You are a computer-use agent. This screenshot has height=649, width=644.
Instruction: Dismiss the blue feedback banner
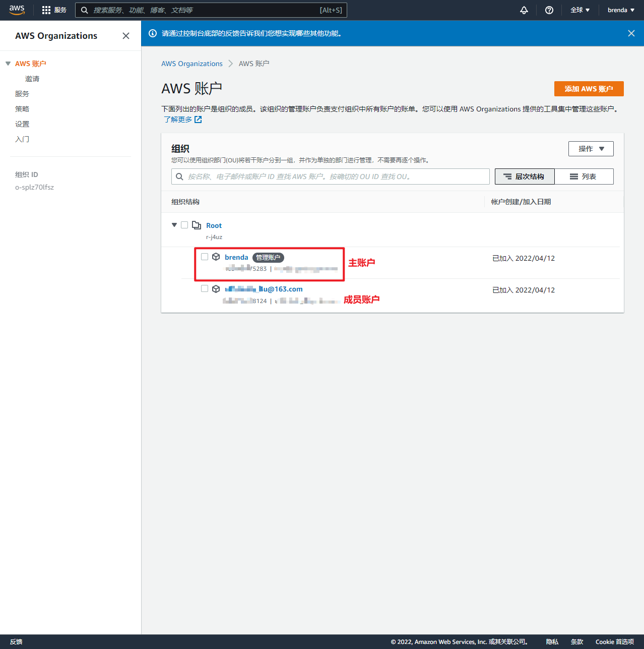click(631, 33)
